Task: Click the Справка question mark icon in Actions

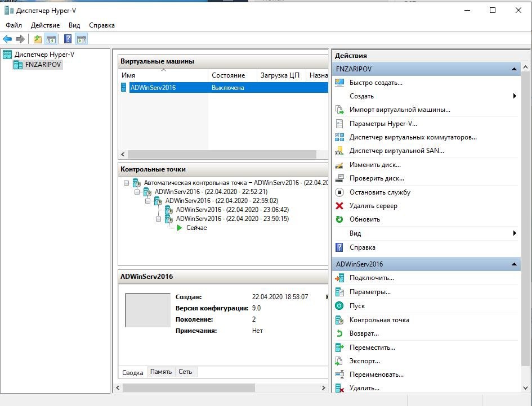Action: point(339,247)
